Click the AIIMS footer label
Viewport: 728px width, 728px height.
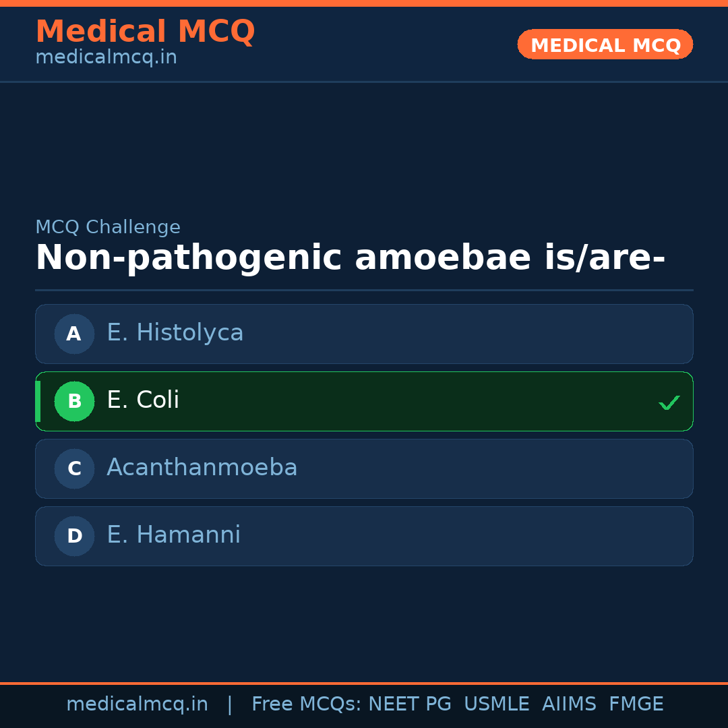[x=570, y=704]
